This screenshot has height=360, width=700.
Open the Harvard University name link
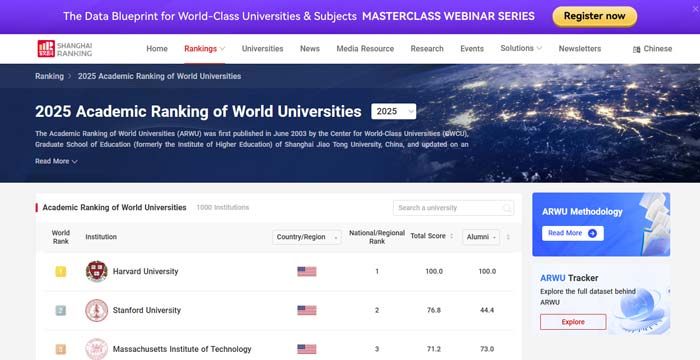tap(146, 272)
